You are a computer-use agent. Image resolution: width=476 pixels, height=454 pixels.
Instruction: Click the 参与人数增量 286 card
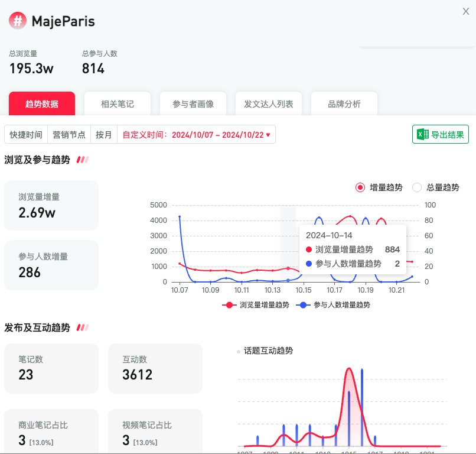point(51,265)
